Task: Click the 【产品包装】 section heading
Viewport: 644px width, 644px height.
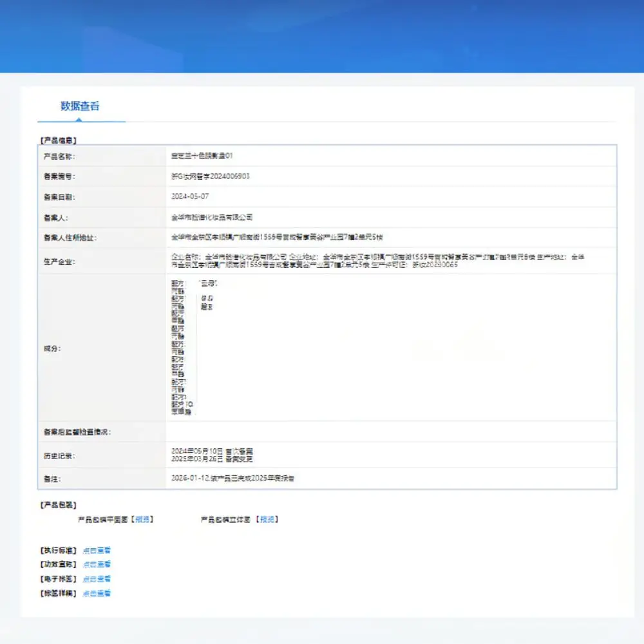Action: click(x=59, y=505)
